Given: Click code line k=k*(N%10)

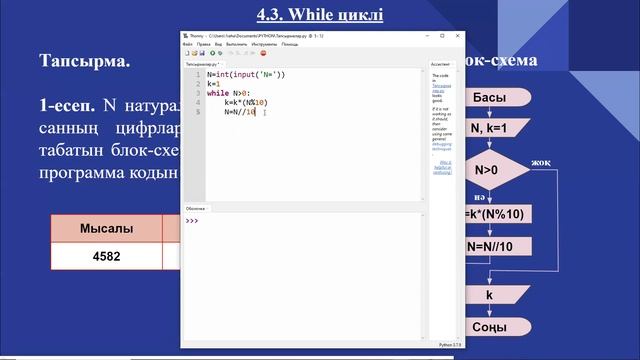Looking at the screenshot, I should [x=246, y=102].
